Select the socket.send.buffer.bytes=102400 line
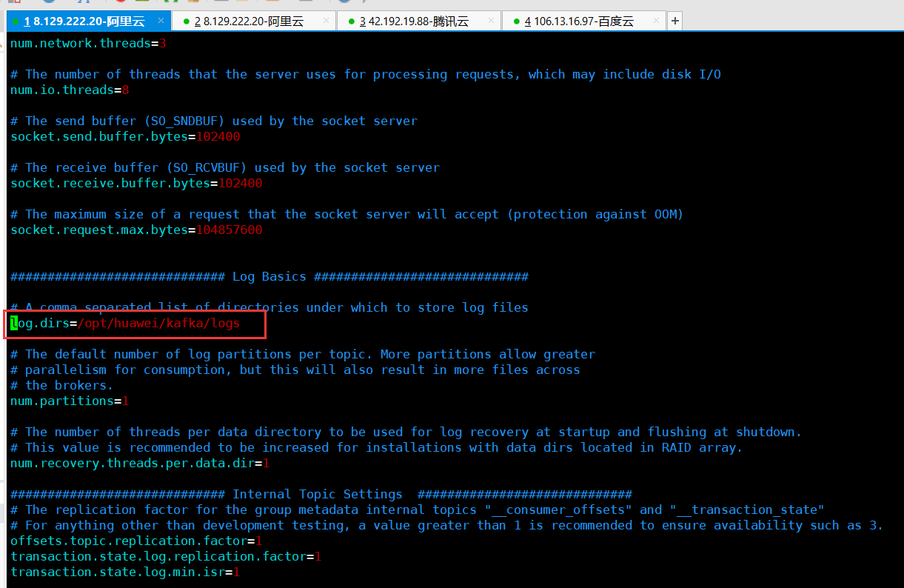Viewport: 904px width, 588px height. [125, 137]
